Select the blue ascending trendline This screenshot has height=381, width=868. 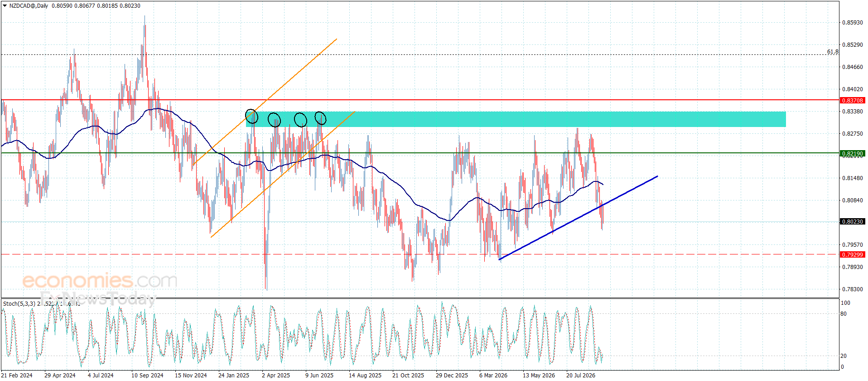(x=578, y=218)
